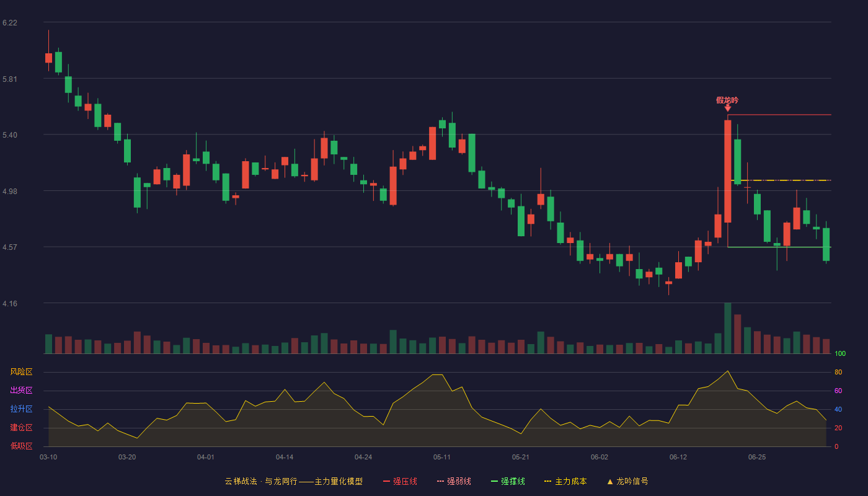868x496 pixels.
Task: Toggle the 强压线 legend entry
Action: point(400,481)
